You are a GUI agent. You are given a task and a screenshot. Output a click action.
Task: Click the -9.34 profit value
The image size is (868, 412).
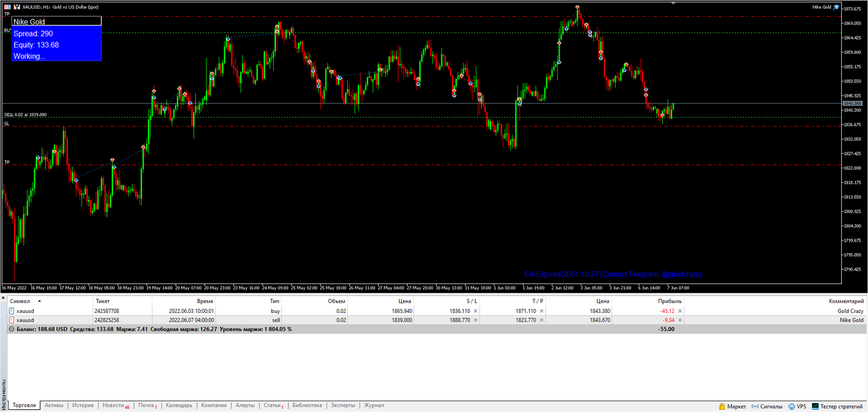pos(669,320)
